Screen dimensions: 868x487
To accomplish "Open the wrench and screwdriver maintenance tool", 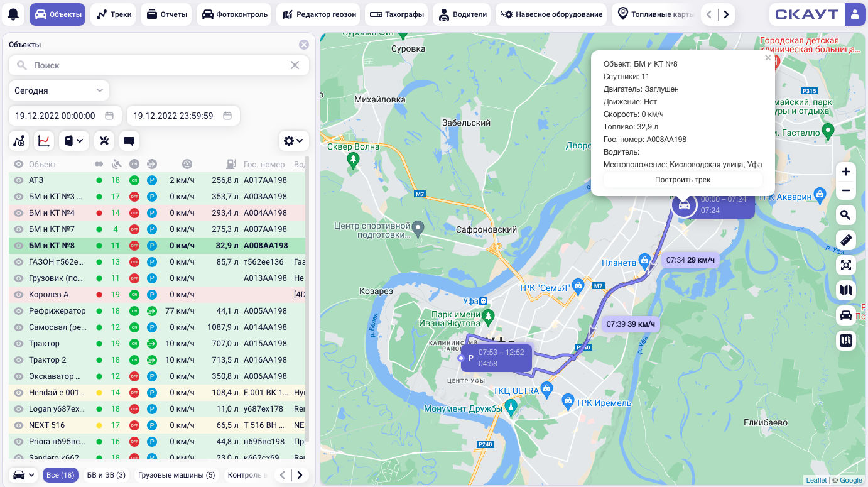I will click(x=104, y=141).
